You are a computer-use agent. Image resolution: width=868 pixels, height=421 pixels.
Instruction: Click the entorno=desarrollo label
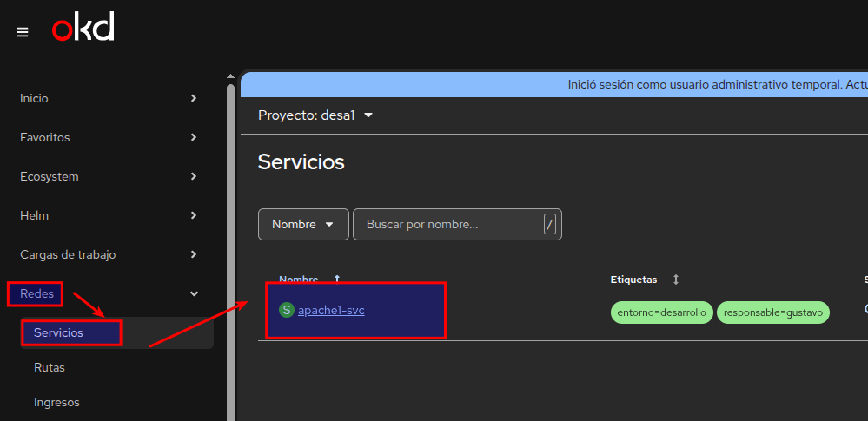click(661, 312)
